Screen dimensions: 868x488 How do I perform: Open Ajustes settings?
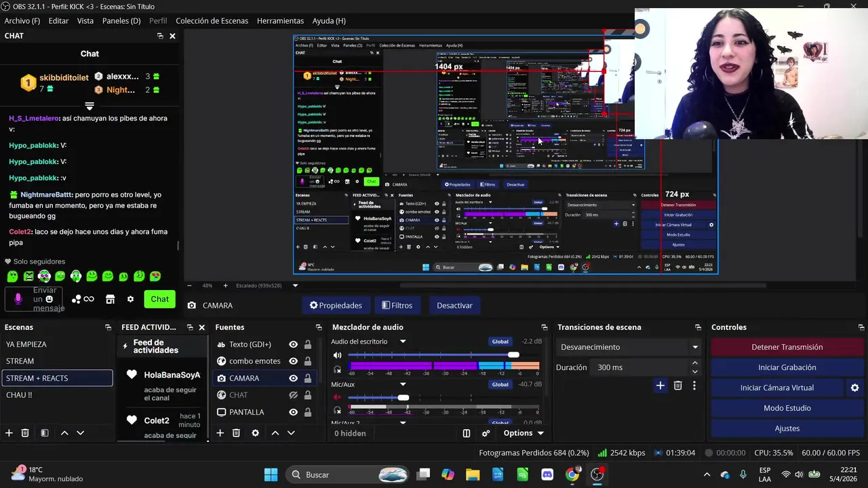787,428
